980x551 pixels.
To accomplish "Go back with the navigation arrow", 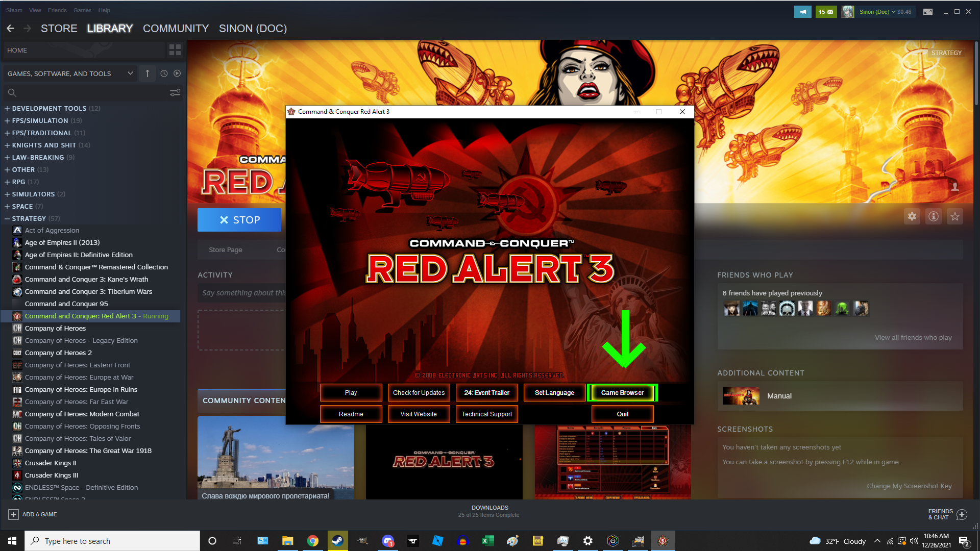I will click(x=10, y=29).
